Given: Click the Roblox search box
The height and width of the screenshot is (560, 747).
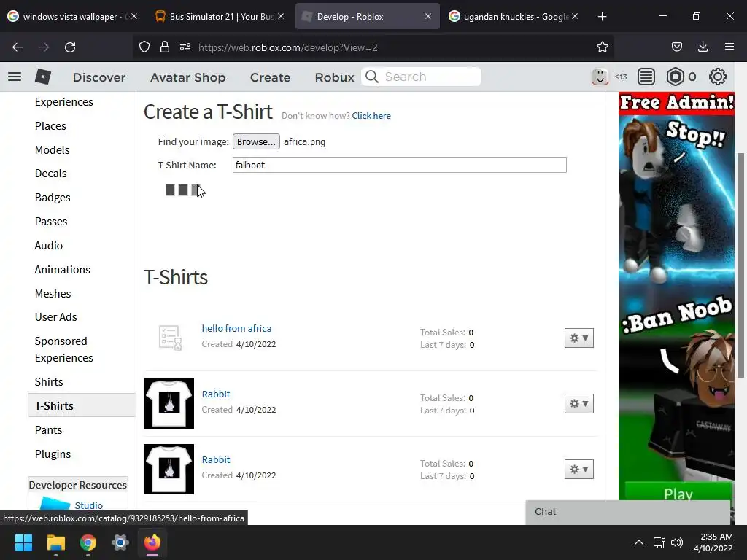Looking at the screenshot, I should point(421,77).
